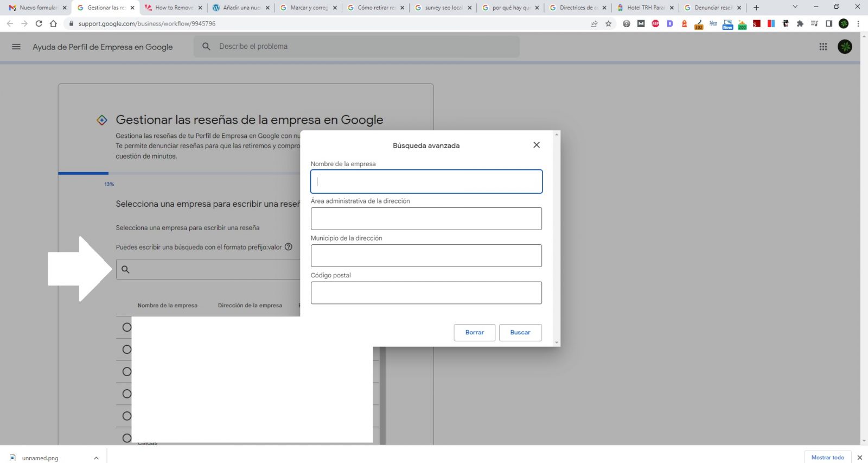Bookmark this page with the star icon
This screenshot has height=463, width=868.
(608, 24)
